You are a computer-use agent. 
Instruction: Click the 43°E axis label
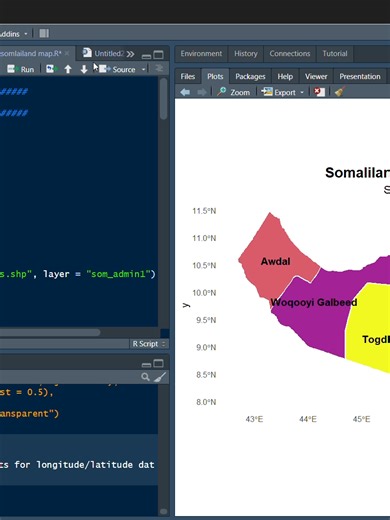coord(254,419)
